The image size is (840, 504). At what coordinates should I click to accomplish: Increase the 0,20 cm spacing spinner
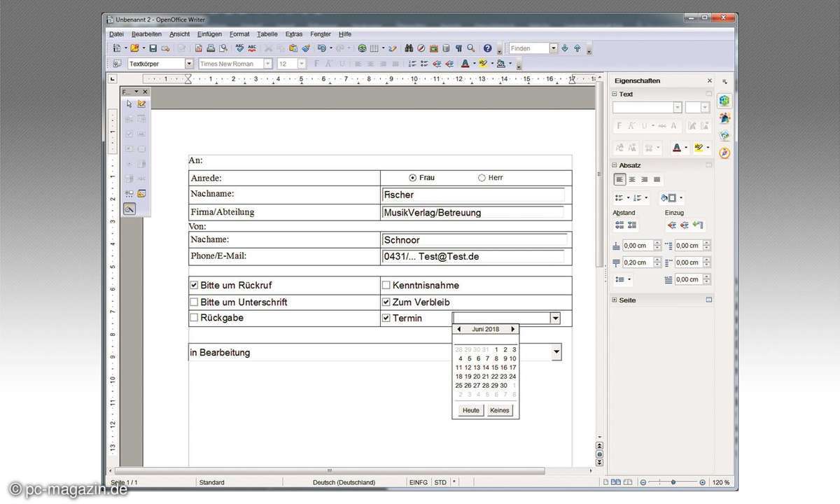pos(657,260)
